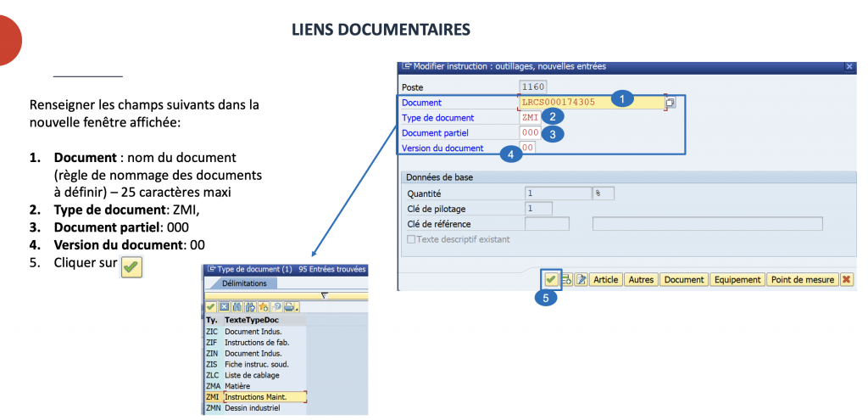Toggle the 'Texte descriptif existant' checkbox
Viewport: 868px width, 420px height.
pyautogui.click(x=412, y=239)
